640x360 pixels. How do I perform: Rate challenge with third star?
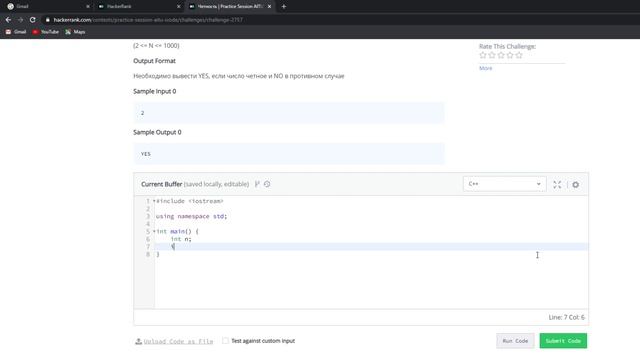[x=501, y=55]
